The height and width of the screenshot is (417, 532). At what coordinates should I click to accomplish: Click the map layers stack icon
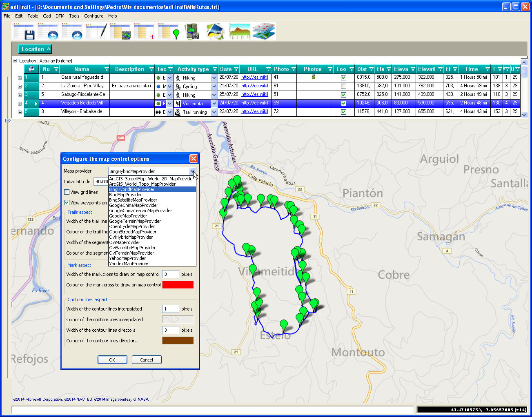click(x=264, y=31)
